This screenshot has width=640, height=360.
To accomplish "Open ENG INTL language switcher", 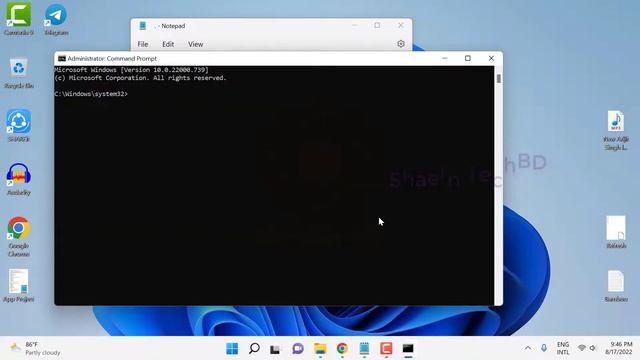I will [563, 348].
